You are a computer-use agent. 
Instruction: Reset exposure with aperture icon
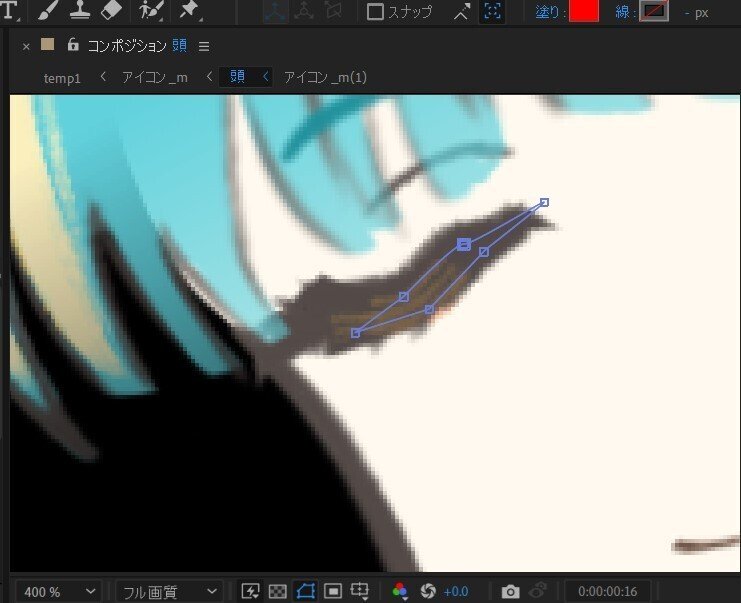coord(428,591)
